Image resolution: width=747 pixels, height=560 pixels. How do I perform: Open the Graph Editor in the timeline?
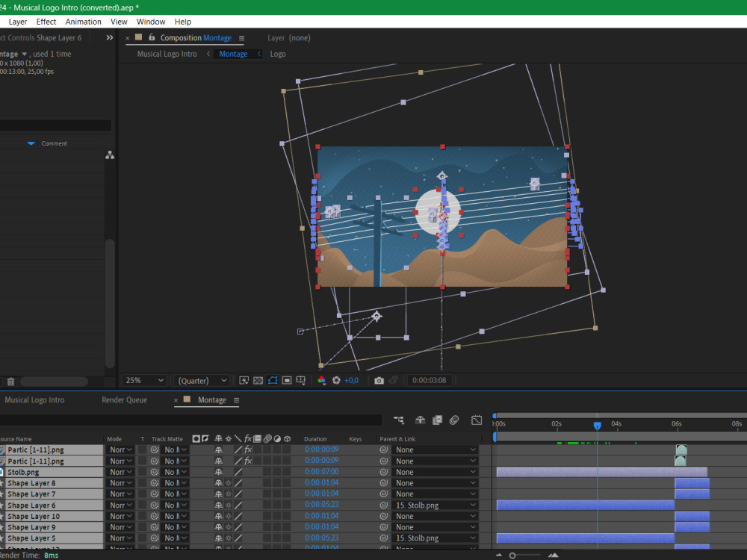[476, 420]
